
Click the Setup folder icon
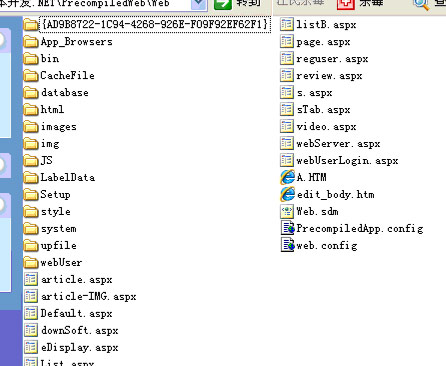coord(31,195)
